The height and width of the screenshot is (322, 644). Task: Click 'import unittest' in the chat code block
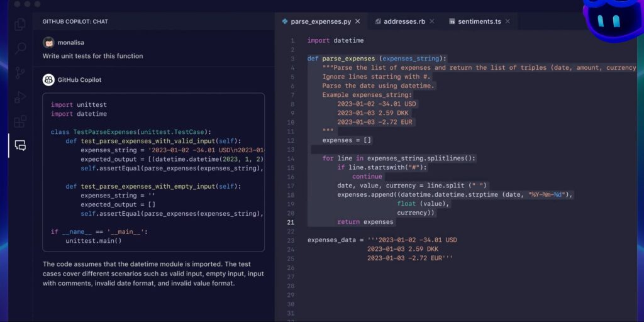(79, 105)
